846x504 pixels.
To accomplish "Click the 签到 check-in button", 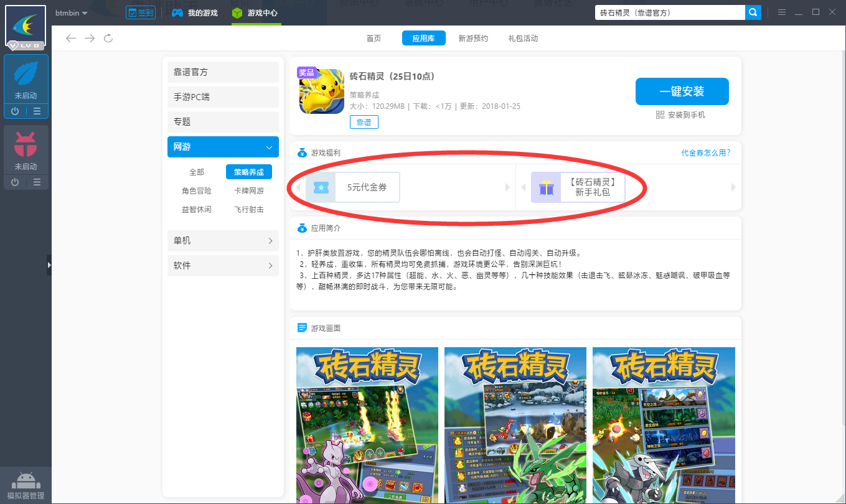I will coord(141,12).
